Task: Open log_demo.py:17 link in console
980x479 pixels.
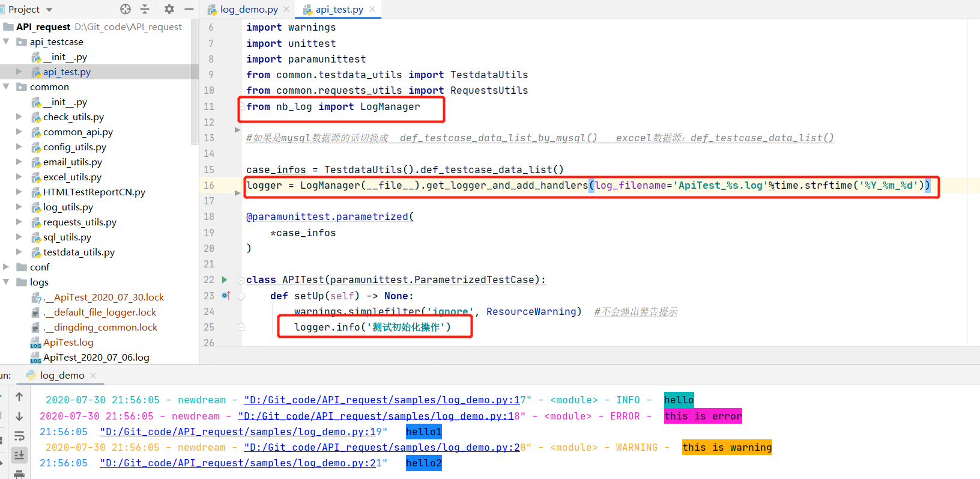Action: click(x=382, y=400)
